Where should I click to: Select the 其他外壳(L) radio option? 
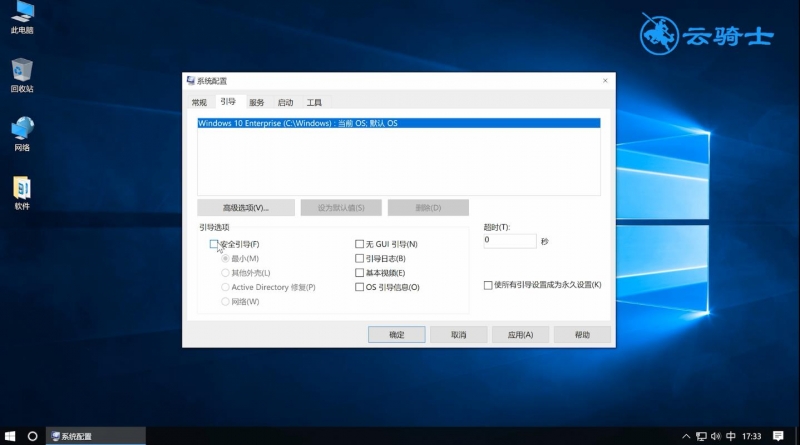[225, 273]
